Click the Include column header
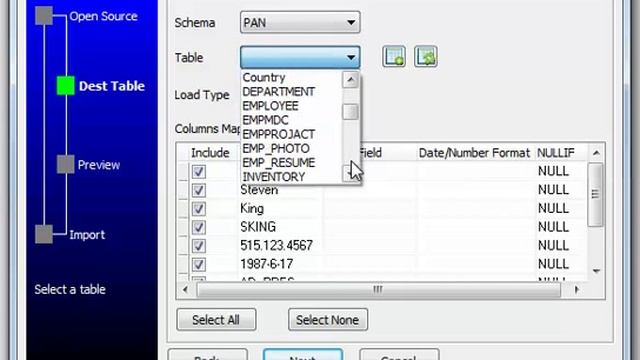This screenshot has height=360, width=640. coord(210,153)
